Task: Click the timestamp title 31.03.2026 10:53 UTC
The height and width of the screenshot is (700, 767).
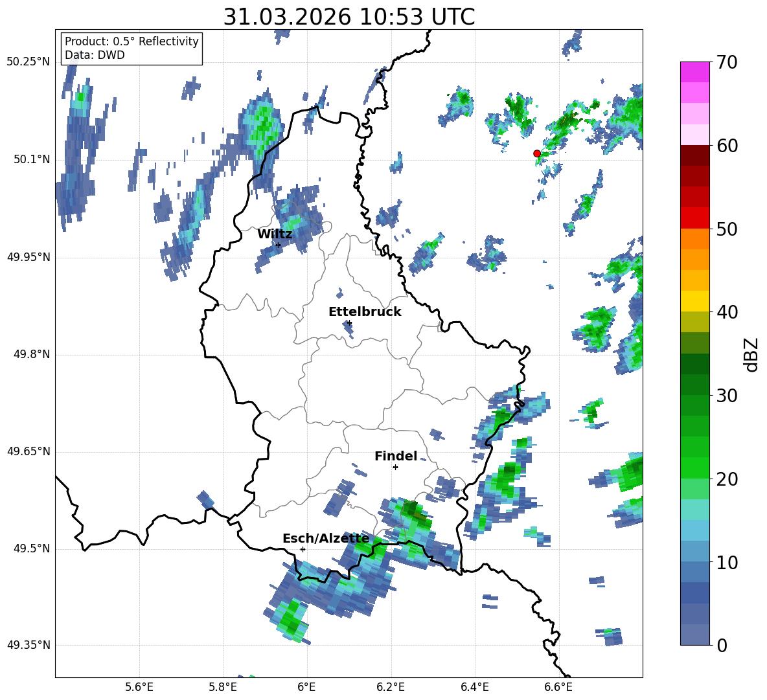Action: (349, 17)
